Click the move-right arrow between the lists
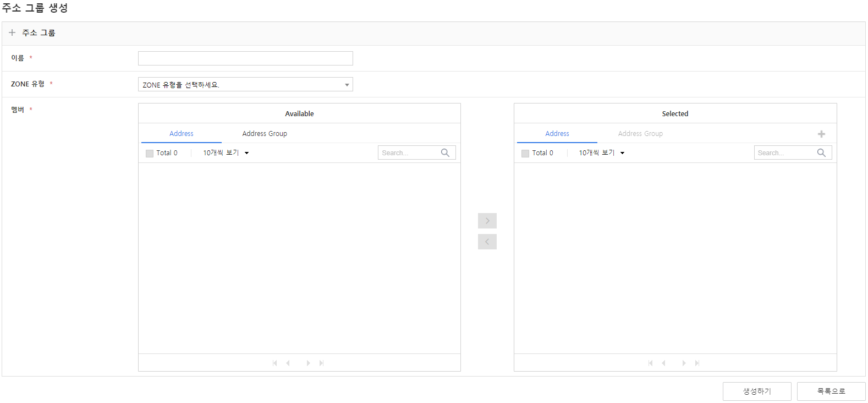Screen dimensions: 868x403 pos(487,221)
